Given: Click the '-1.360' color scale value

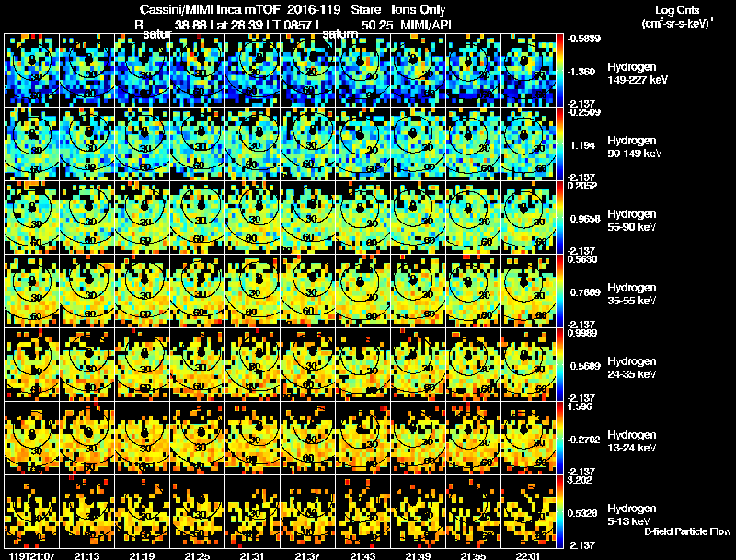Looking at the screenshot, I should coord(581,72).
